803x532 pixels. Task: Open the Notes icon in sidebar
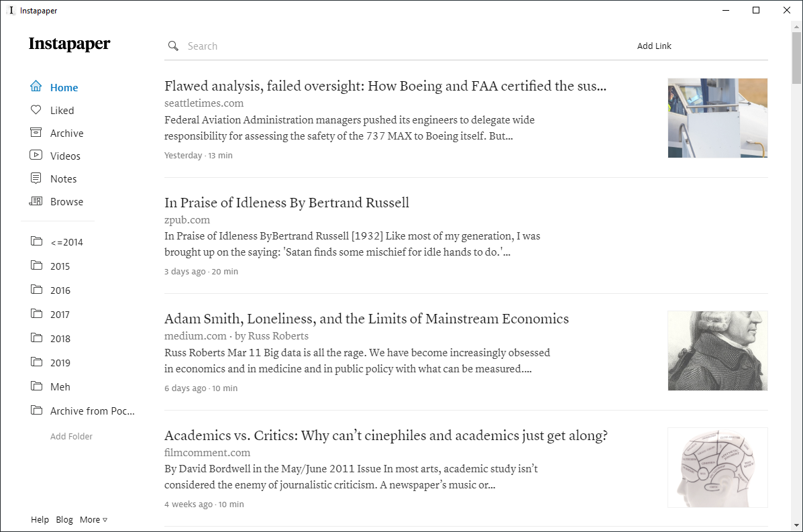click(36, 178)
